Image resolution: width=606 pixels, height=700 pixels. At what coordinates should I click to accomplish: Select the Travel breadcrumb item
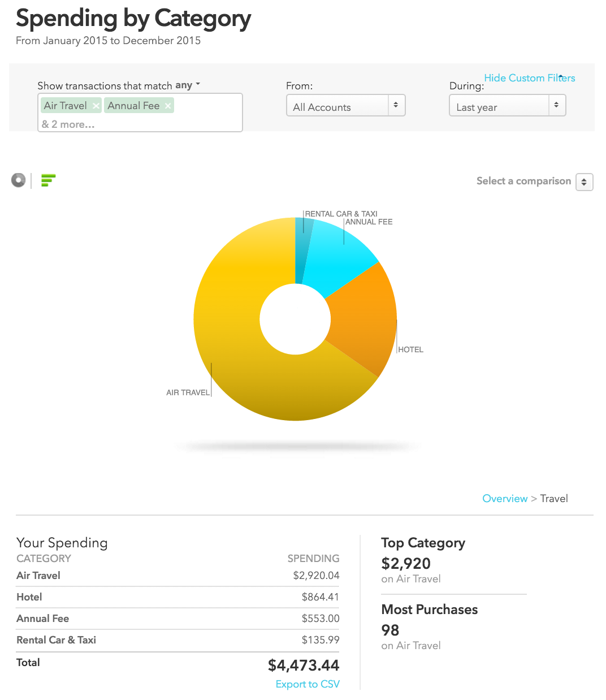coord(553,498)
